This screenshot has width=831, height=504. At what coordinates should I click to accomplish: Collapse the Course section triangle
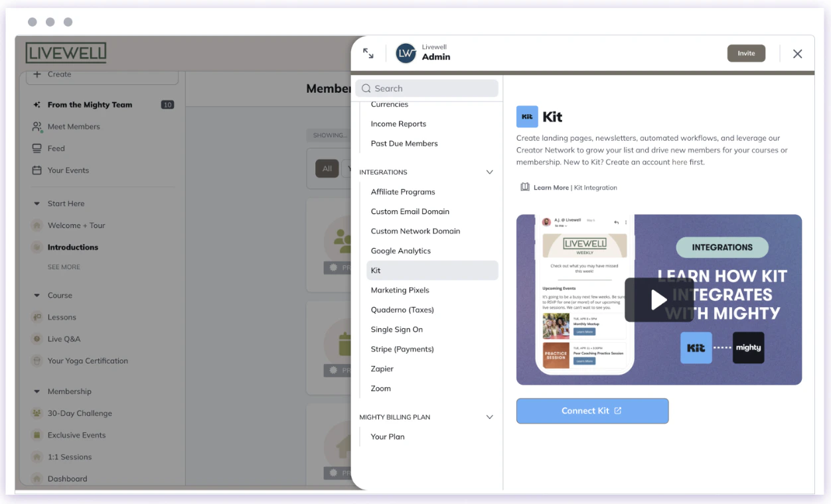37,295
